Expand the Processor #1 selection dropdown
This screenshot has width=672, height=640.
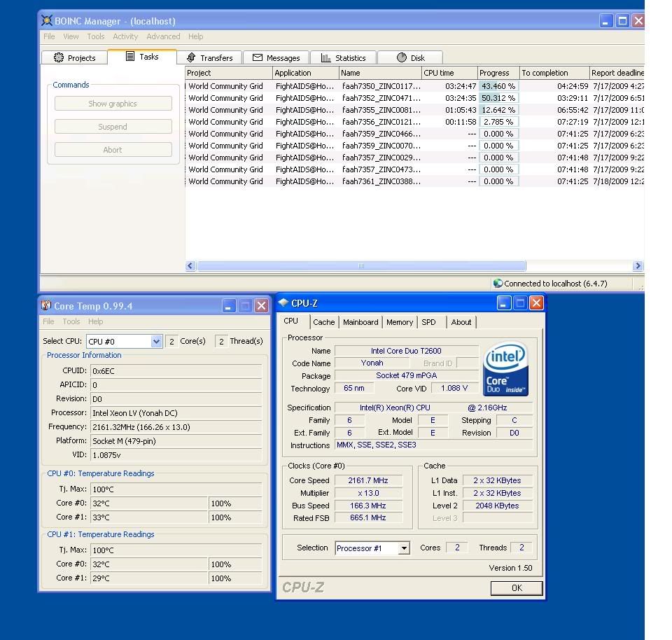[x=404, y=548]
